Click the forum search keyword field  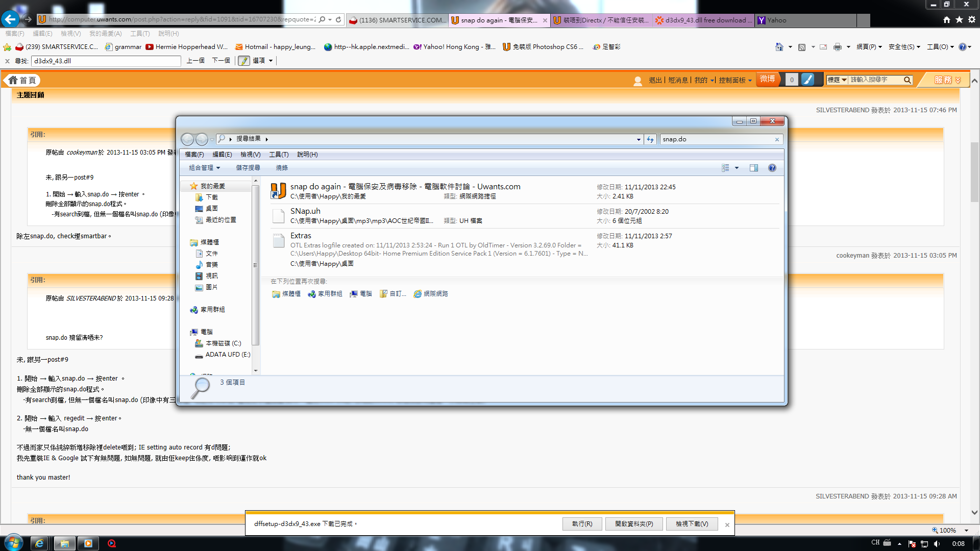875,80
